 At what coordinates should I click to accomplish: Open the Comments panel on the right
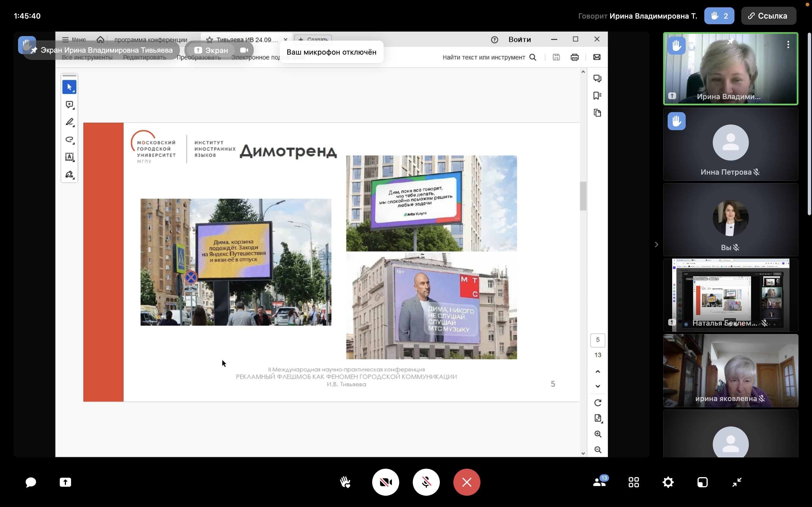tap(598, 78)
